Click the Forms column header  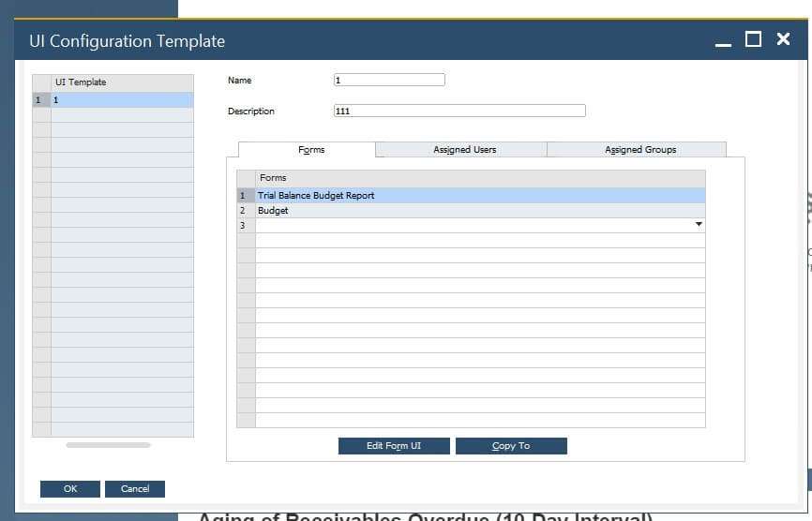tap(480, 178)
